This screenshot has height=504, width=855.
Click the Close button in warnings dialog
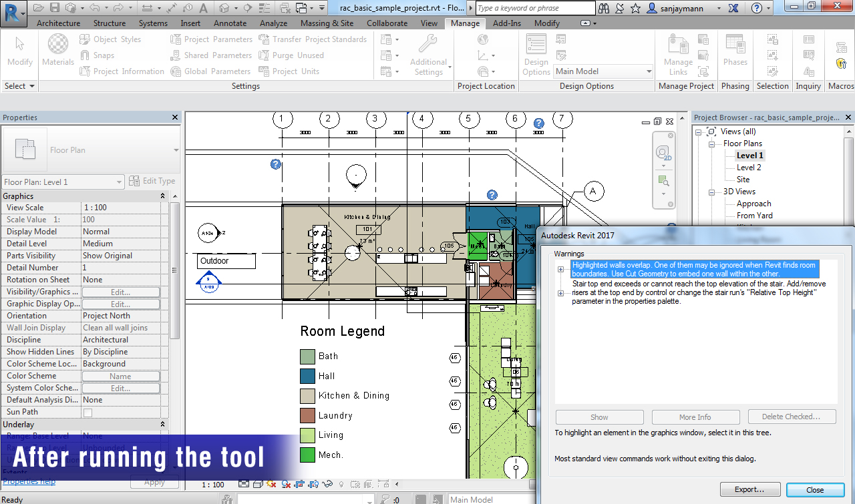point(815,490)
